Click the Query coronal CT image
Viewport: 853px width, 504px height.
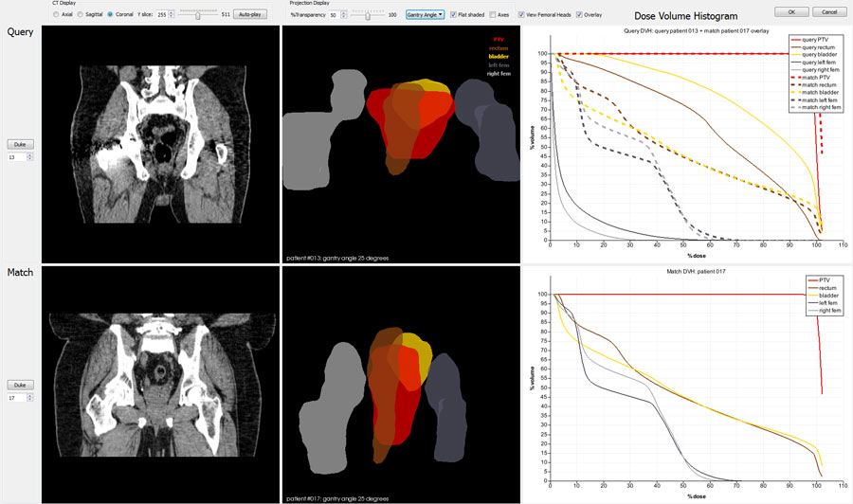pyautogui.click(x=161, y=144)
